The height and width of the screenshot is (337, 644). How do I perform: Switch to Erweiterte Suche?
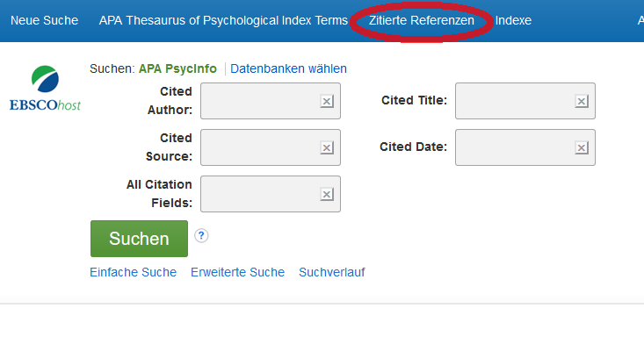237,272
